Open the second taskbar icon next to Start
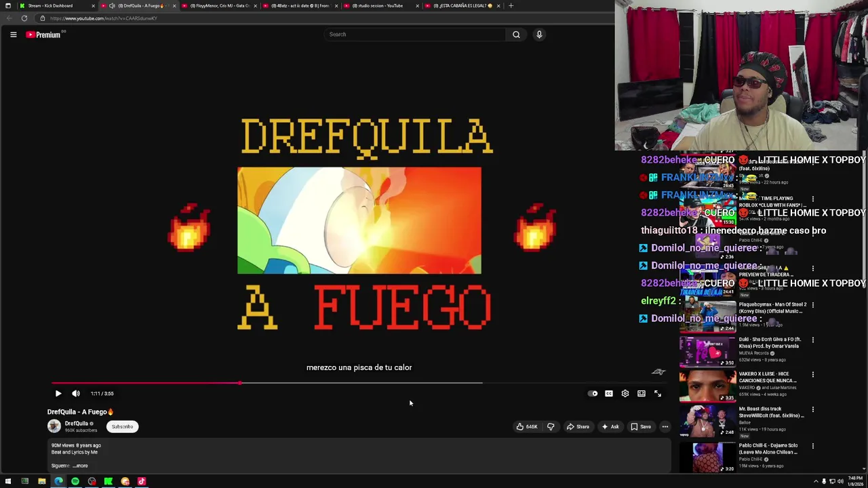This screenshot has height=488, width=868. click(x=24, y=481)
